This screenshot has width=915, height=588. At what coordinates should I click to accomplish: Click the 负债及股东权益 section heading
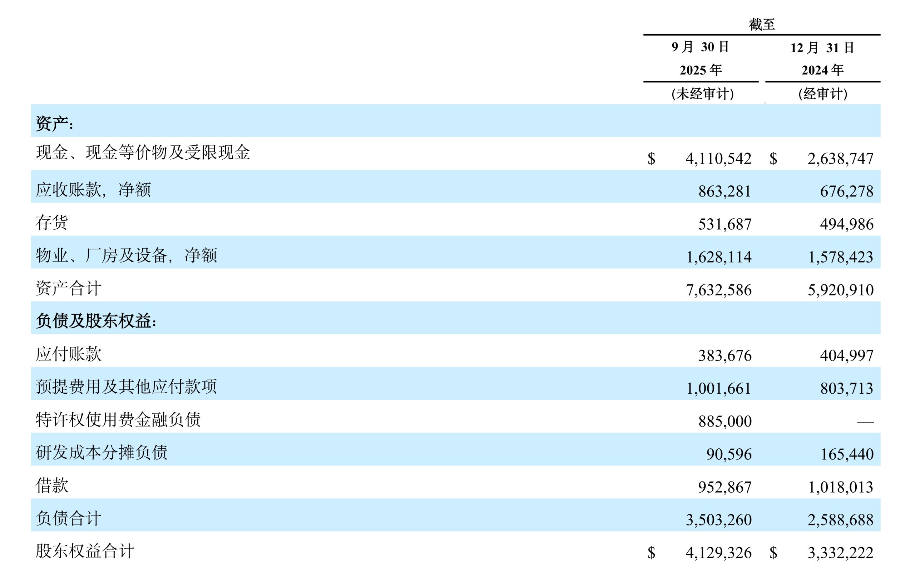click(96, 321)
